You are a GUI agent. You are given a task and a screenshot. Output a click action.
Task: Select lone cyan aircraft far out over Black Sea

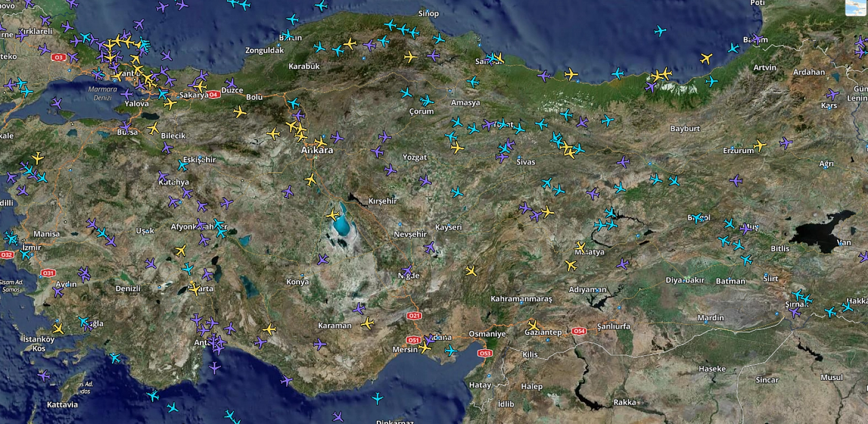click(660, 31)
